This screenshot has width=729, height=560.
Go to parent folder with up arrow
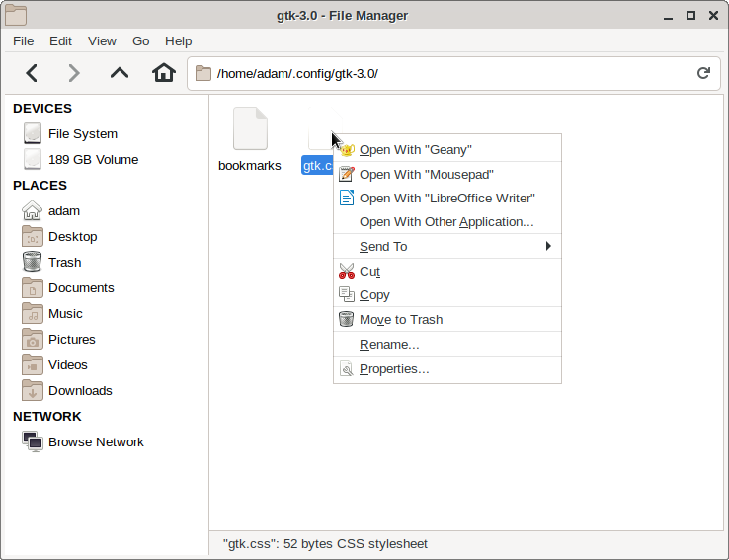(x=120, y=73)
